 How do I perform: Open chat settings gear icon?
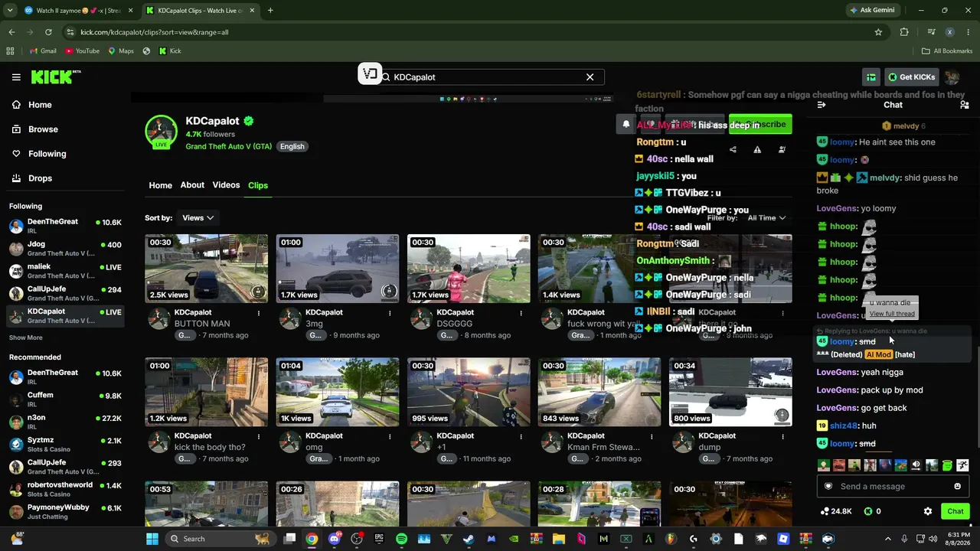928,511
